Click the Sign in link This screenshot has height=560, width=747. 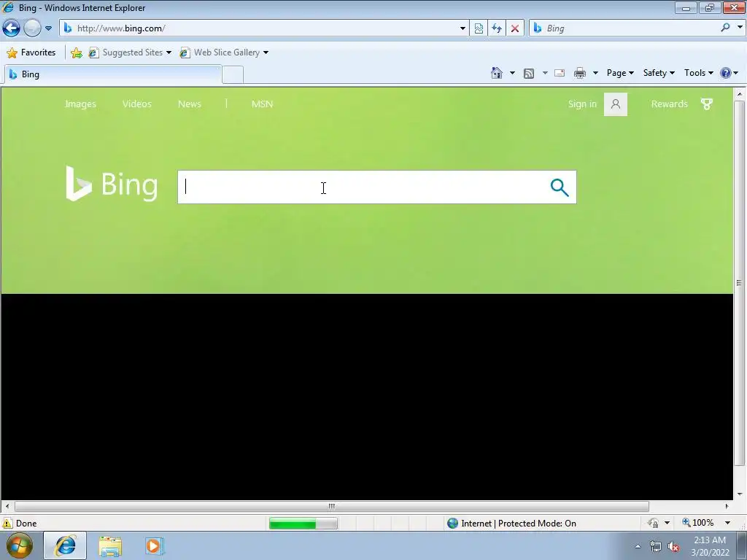(582, 104)
